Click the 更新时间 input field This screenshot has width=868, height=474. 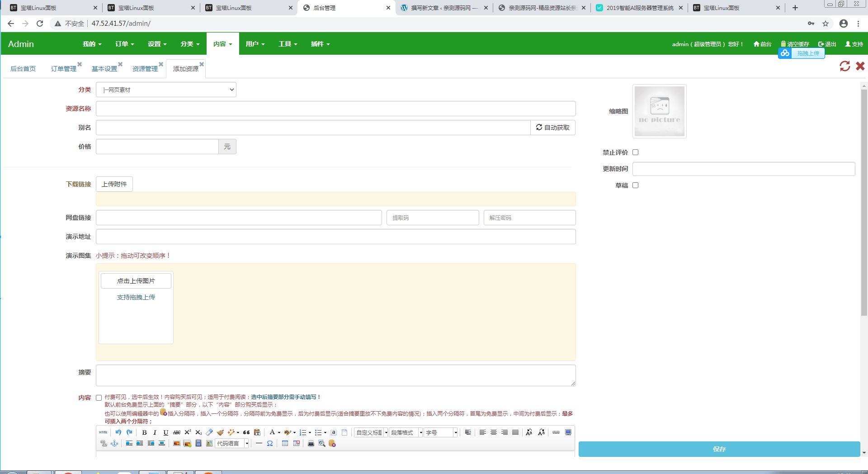744,169
